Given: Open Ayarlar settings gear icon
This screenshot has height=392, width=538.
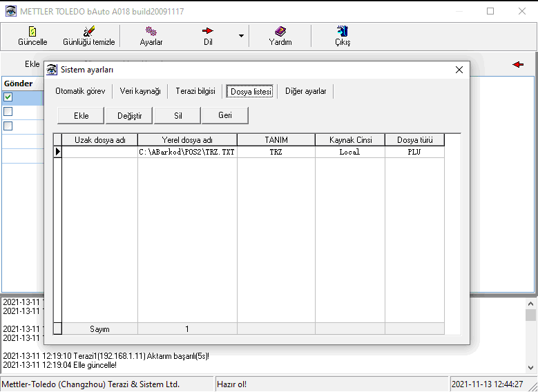Looking at the screenshot, I should tap(151, 31).
